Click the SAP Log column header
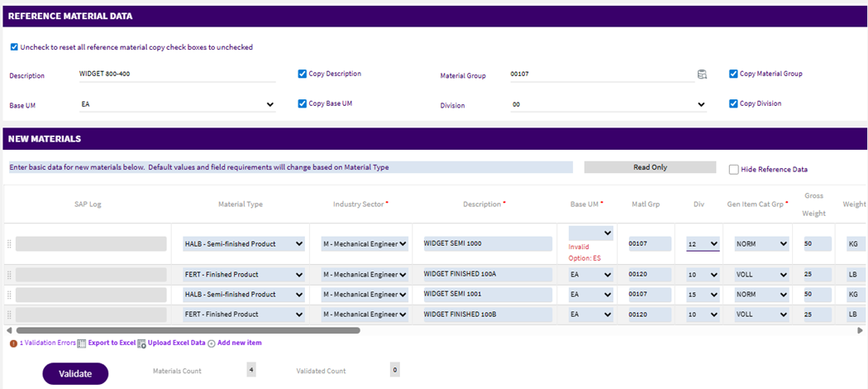The height and width of the screenshot is (389, 868). [88, 204]
